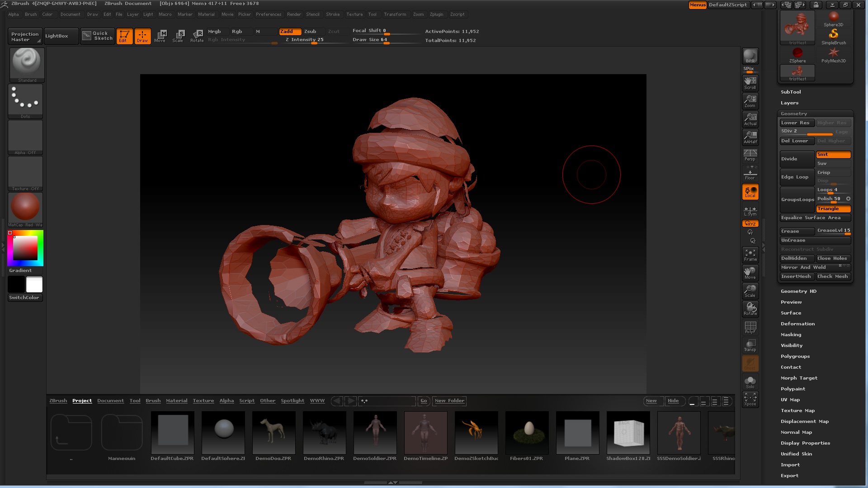Select the Scale tool in top toolbar

(x=178, y=36)
